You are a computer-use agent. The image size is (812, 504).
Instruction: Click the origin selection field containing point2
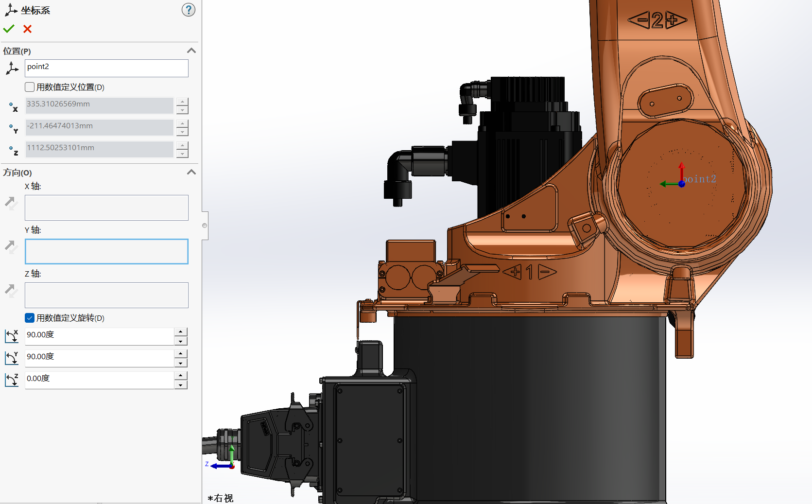tap(106, 68)
